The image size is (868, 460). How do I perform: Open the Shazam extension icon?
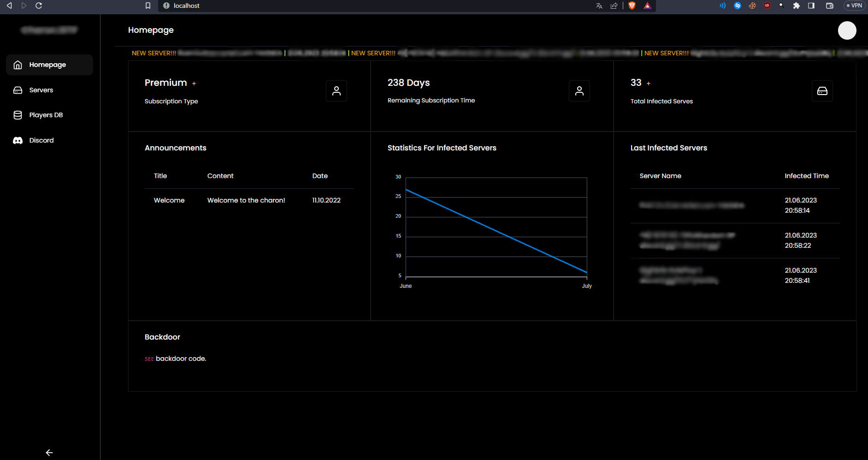tap(738, 6)
